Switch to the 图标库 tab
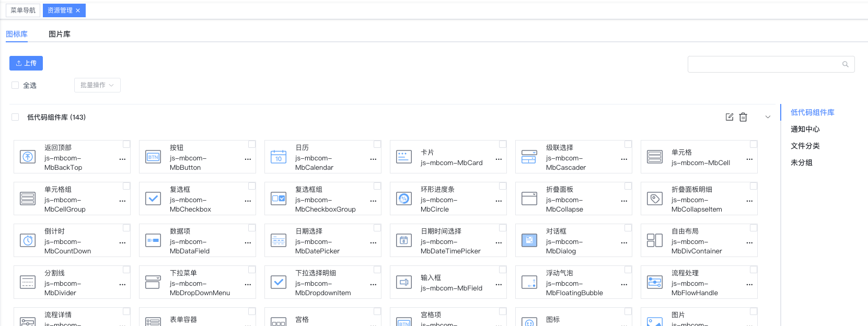Image resolution: width=868 pixels, height=326 pixels. (x=17, y=34)
